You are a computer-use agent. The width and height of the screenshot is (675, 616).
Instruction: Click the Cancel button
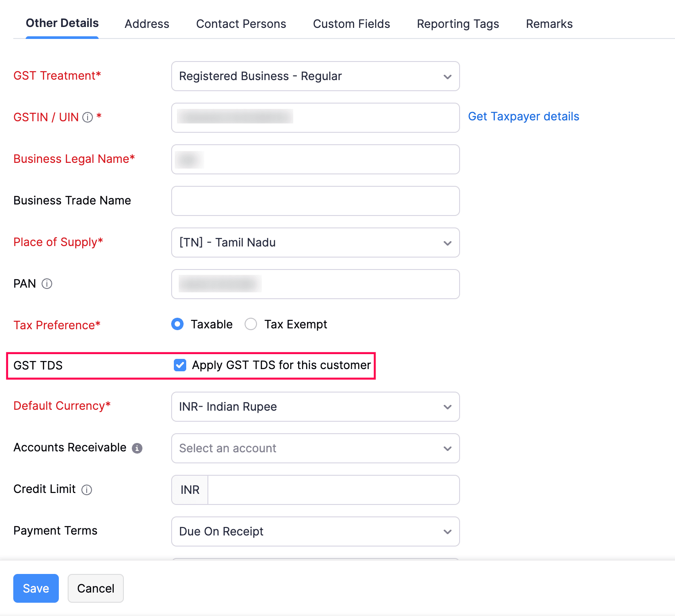click(x=96, y=588)
